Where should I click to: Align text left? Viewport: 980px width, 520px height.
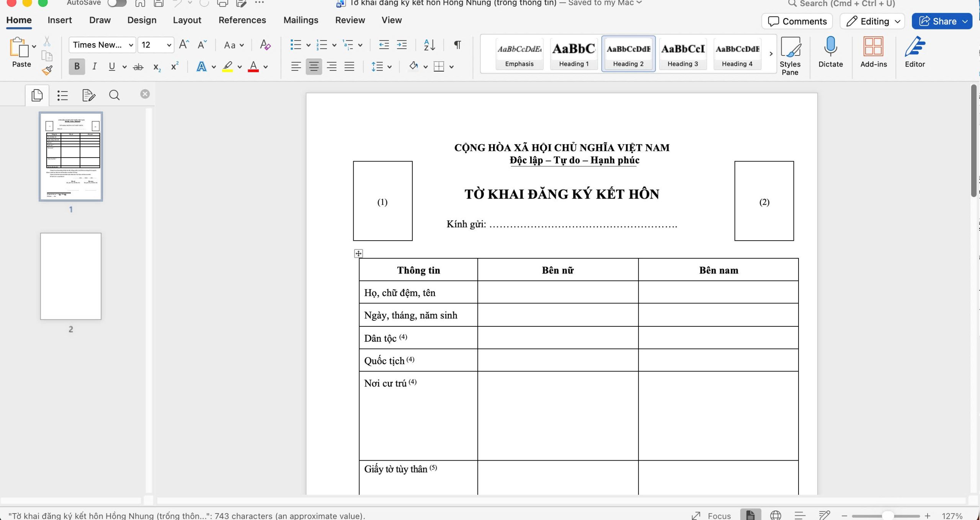(x=296, y=67)
